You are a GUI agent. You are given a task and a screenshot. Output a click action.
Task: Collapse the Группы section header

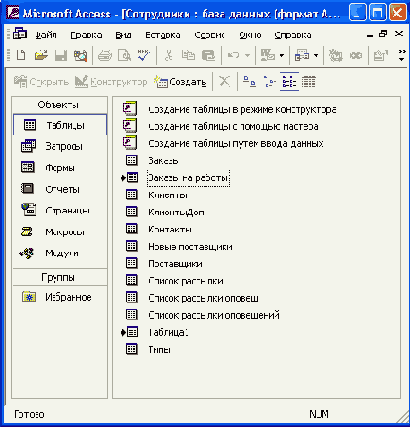60,277
